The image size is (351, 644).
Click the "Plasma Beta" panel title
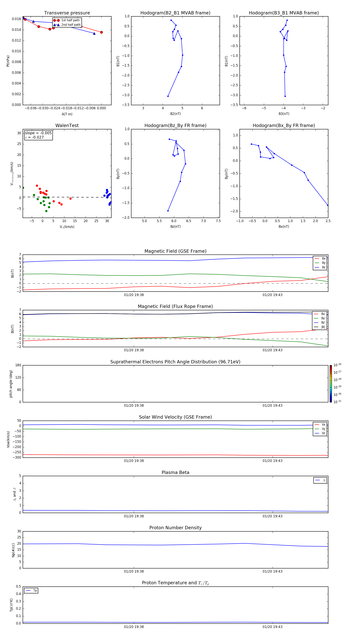point(175,472)
